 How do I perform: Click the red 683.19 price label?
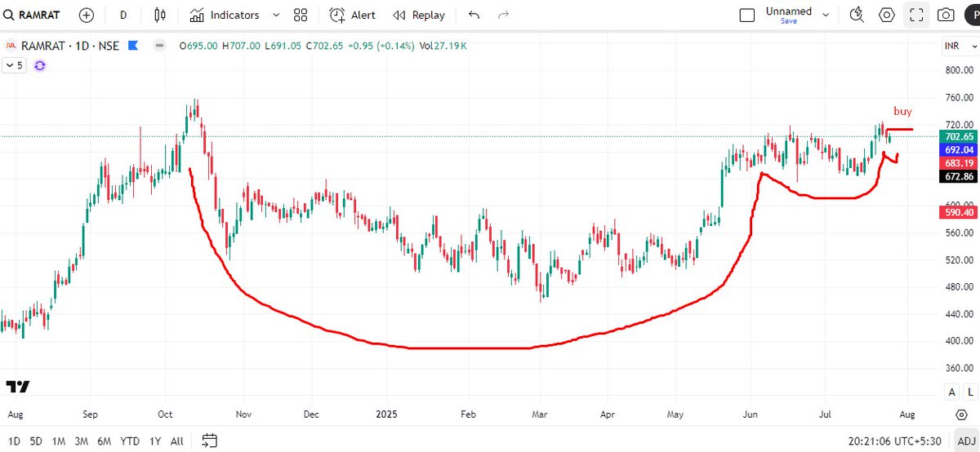[958, 163]
